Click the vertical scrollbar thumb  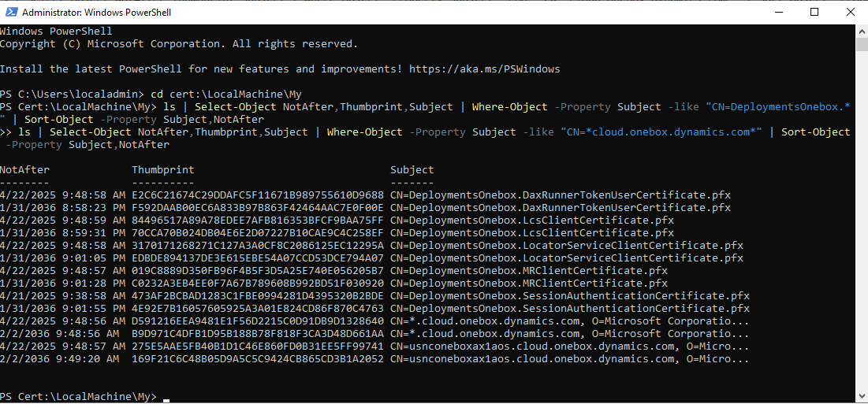862,44
